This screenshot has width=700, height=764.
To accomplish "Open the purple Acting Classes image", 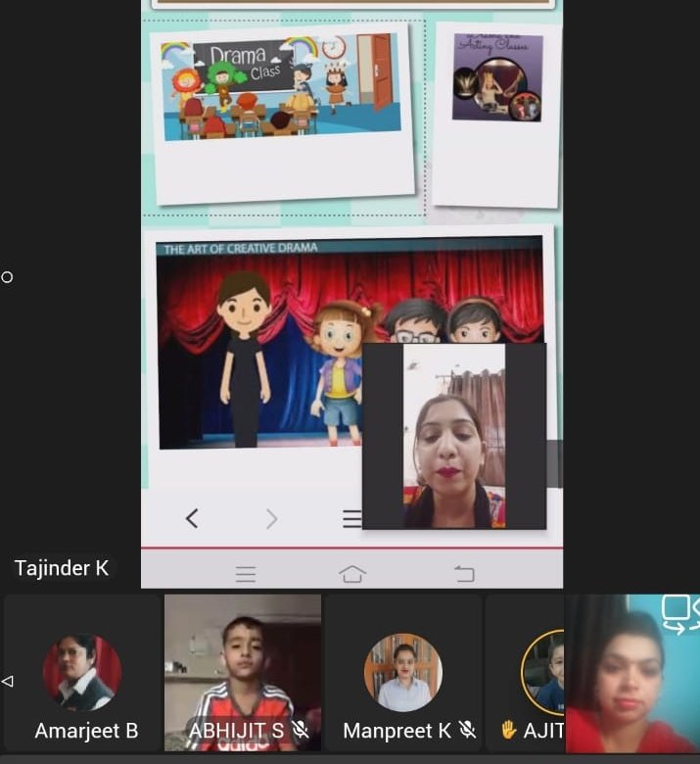I will (x=497, y=77).
